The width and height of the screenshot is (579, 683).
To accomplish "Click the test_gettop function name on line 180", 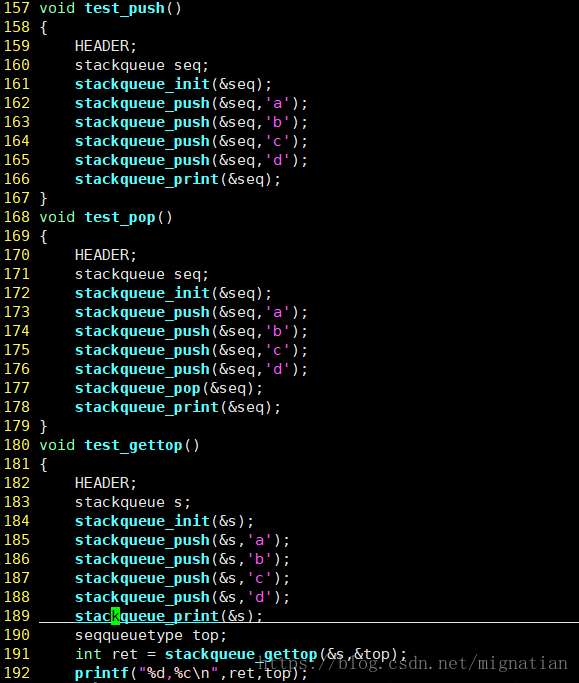I will (x=133, y=446).
